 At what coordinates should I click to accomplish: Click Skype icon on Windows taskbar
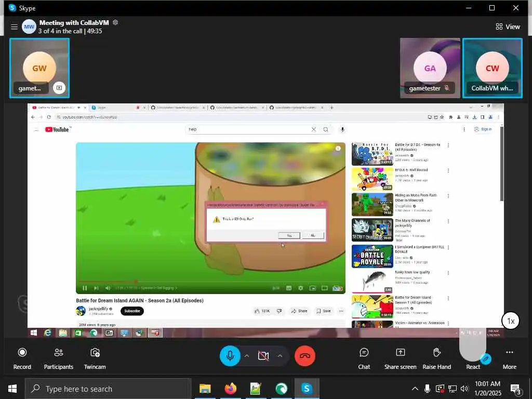tap(307, 389)
